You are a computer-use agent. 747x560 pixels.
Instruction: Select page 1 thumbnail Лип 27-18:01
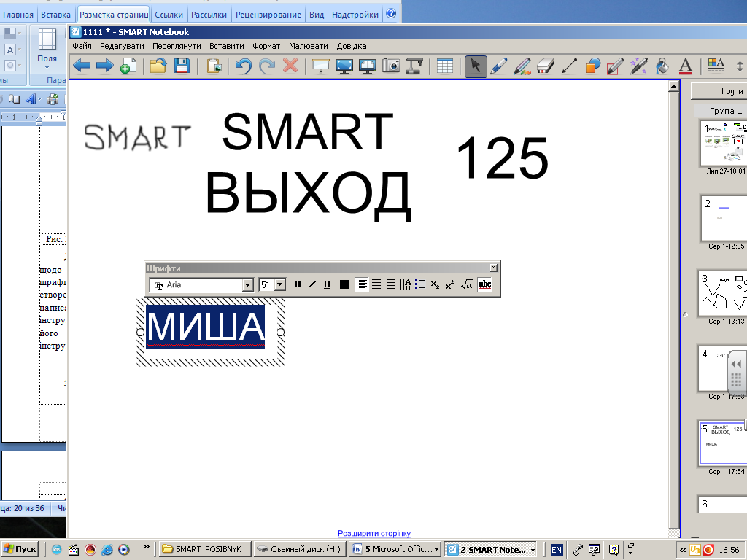tap(724, 143)
